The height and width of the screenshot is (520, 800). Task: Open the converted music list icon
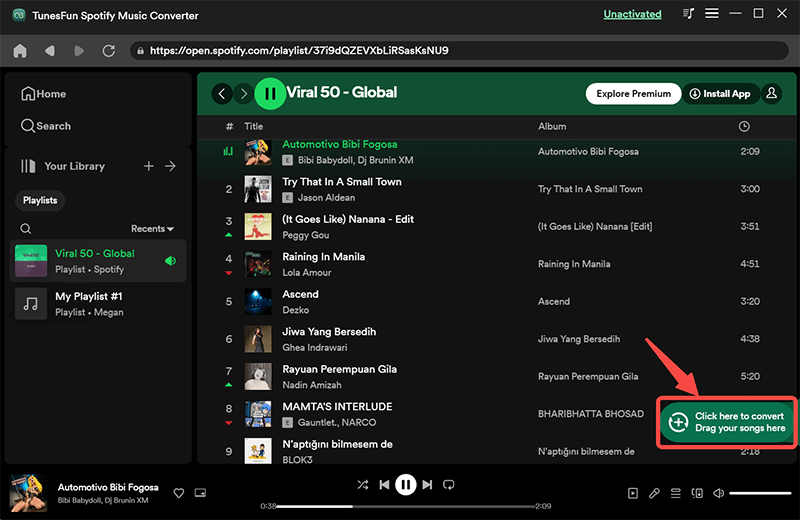pos(688,13)
